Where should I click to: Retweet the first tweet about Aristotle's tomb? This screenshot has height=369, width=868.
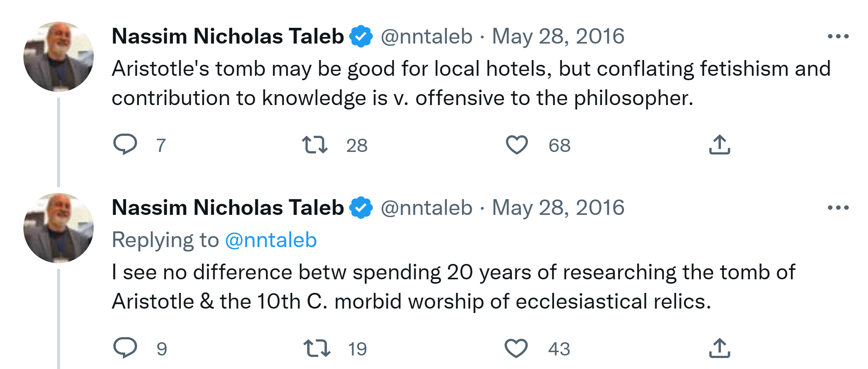point(314,145)
